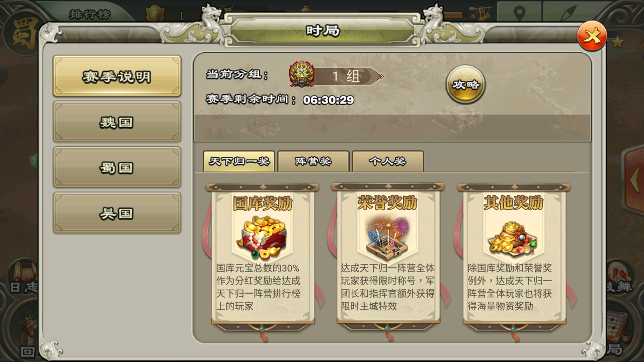This screenshot has height=362, width=644.
Task: Tap the map location pin icon
Action: click(x=519, y=12)
